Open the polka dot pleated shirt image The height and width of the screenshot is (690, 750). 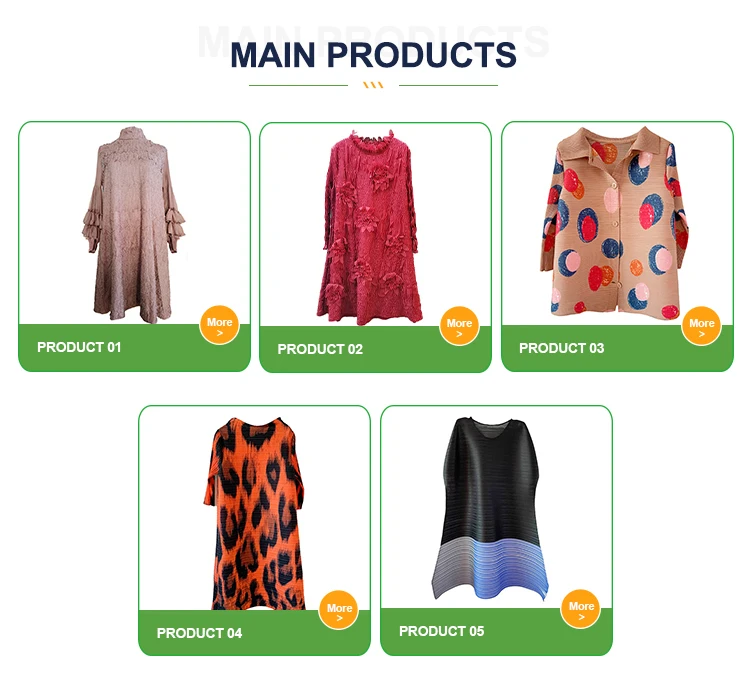pos(615,222)
